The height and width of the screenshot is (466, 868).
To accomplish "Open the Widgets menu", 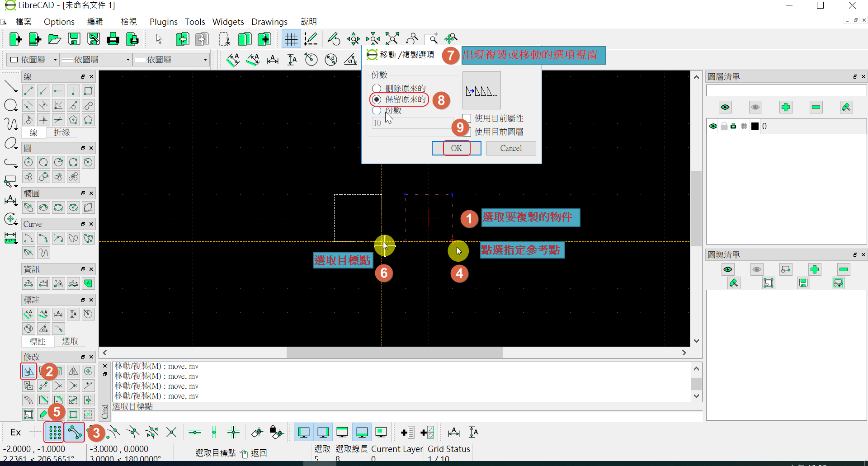I will click(228, 22).
